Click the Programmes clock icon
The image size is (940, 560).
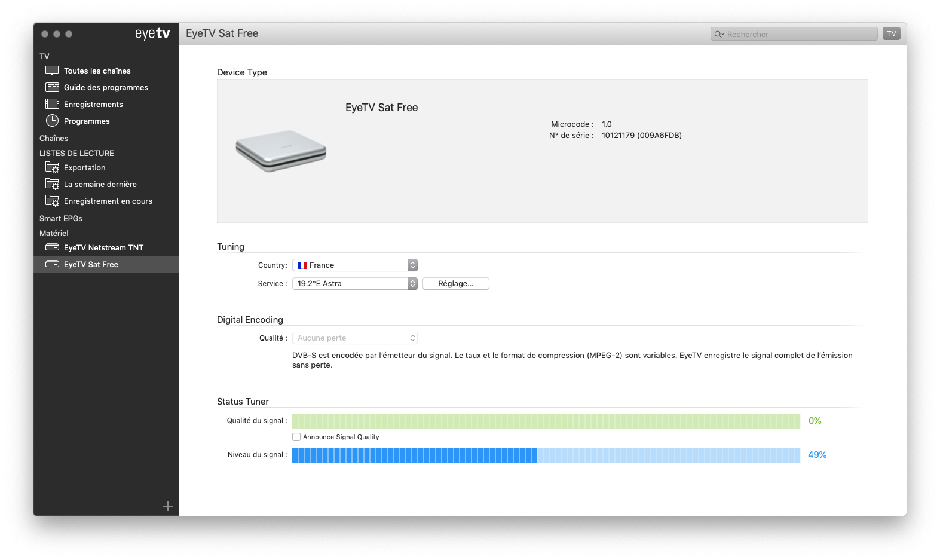click(52, 121)
